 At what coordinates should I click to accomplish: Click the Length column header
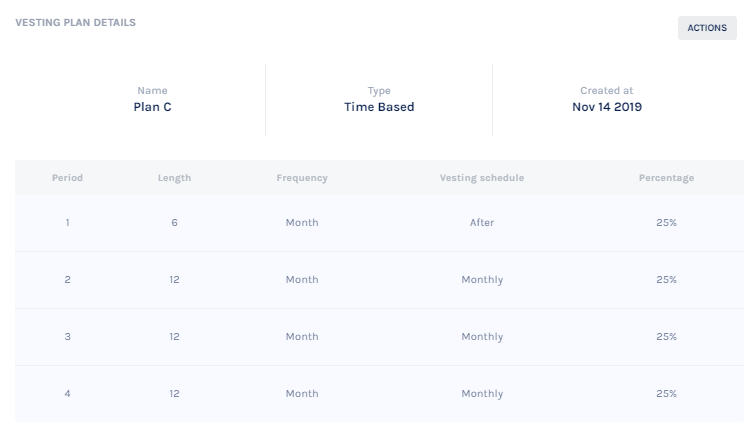[174, 178]
